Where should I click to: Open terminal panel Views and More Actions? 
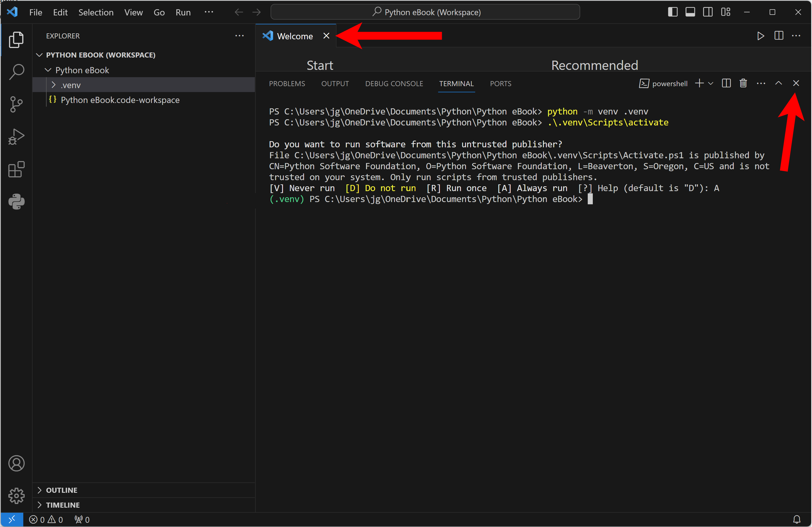(x=761, y=84)
